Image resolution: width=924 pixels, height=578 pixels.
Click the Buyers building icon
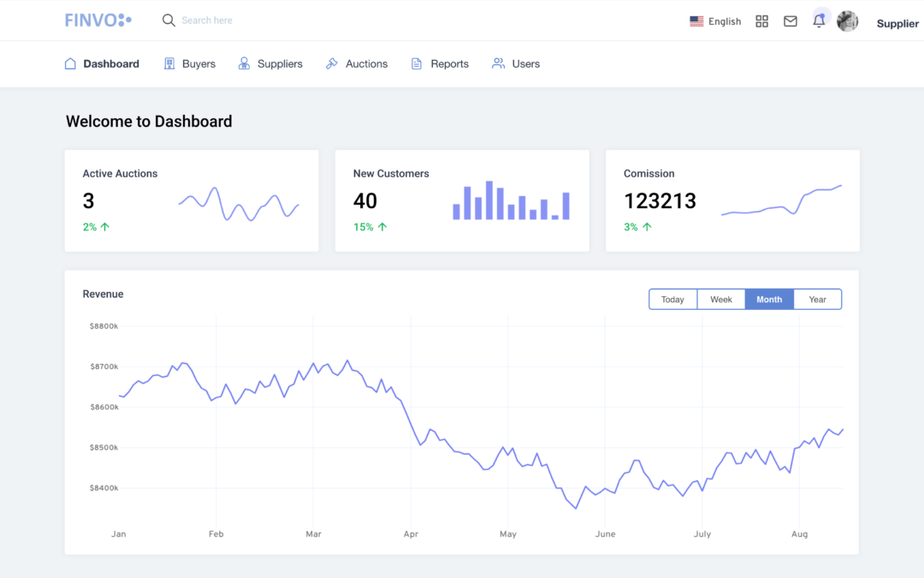(x=169, y=64)
